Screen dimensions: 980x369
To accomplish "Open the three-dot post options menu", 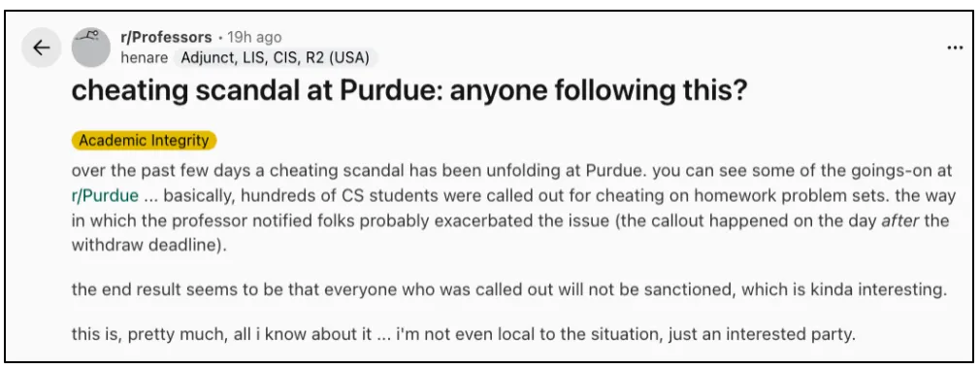I will tap(955, 48).
